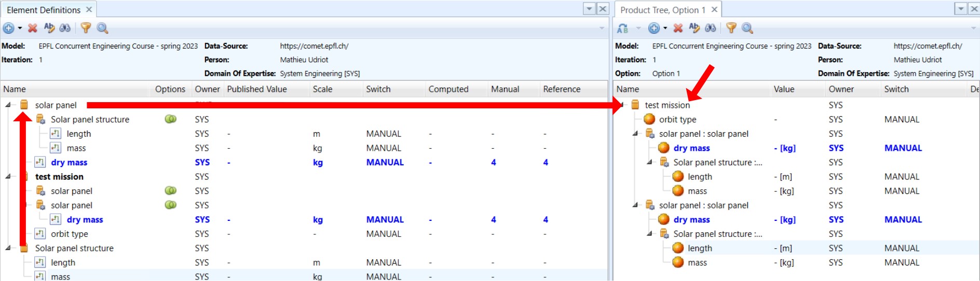Collapse bottom 'Solar panel structure' element in Element Definitions
This screenshot has width=980, height=281.
(x=8, y=248)
